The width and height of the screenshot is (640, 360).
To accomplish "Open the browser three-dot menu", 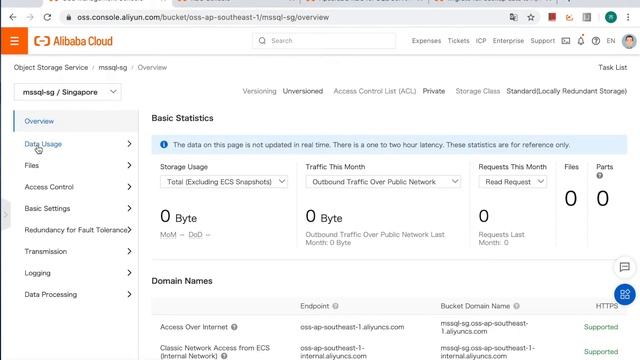I will tap(628, 17).
